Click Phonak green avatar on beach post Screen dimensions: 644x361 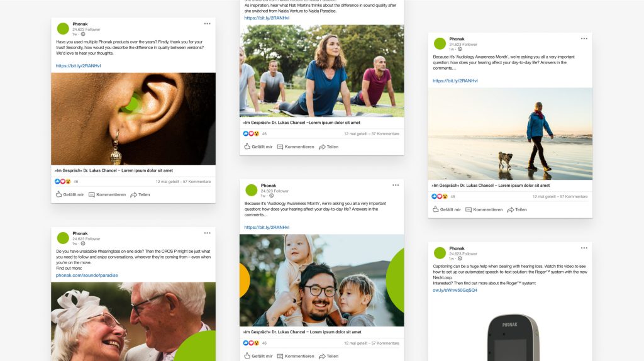[440, 43]
